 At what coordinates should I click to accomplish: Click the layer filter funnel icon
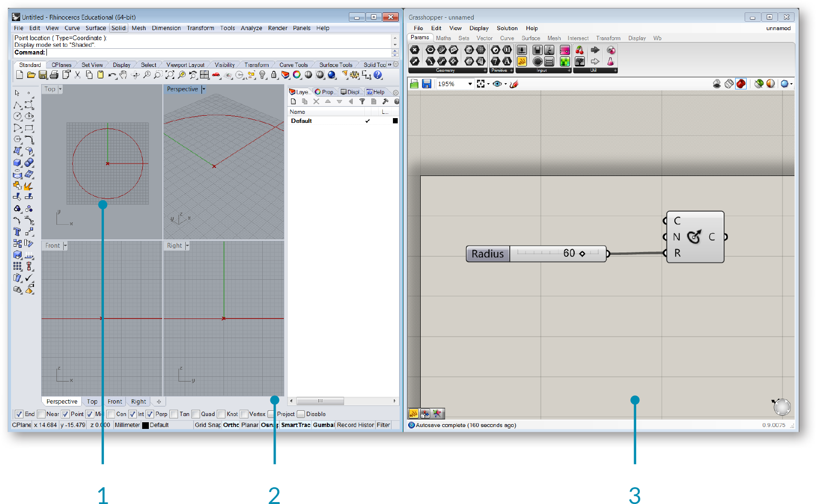tap(362, 101)
